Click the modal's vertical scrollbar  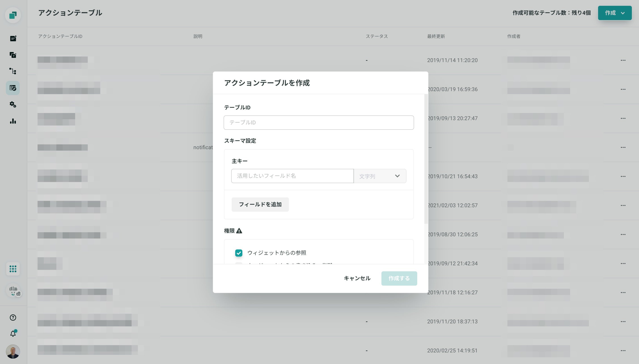(426, 159)
